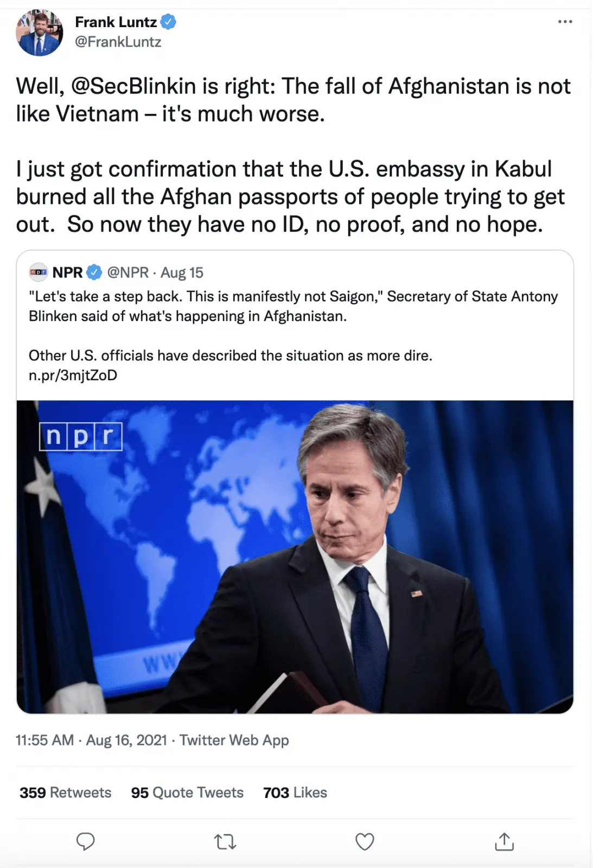Click the retweet arrows icon
The width and height of the screenshot is (593, 868).
click(x=225, y=841)
